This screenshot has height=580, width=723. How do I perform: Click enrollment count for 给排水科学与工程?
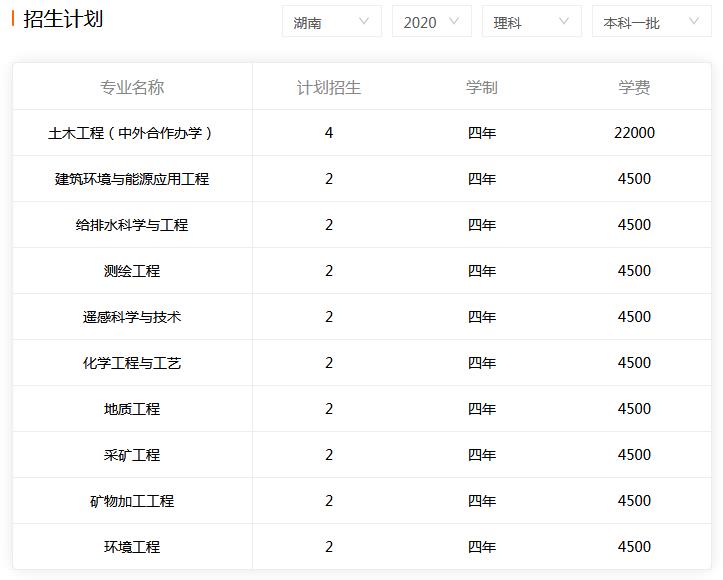pos(329,225)
